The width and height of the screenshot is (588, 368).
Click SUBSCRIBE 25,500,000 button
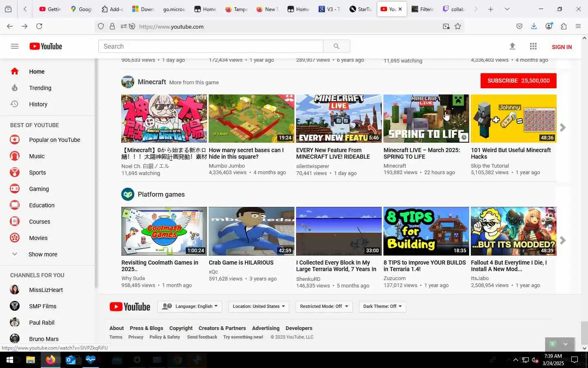519,81
